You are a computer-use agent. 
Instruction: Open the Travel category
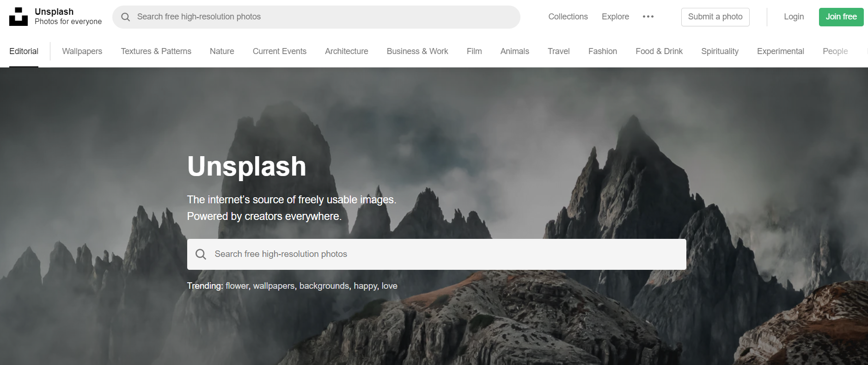pos(559,51)
